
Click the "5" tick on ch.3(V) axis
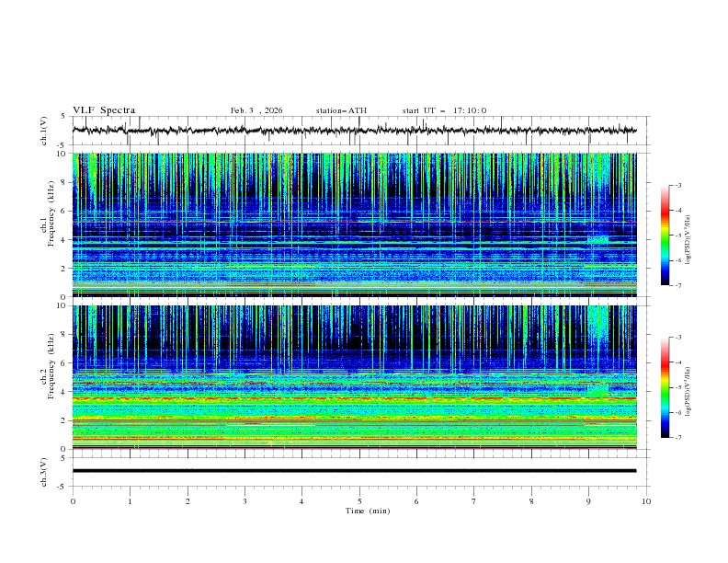[x=64, y=458]
